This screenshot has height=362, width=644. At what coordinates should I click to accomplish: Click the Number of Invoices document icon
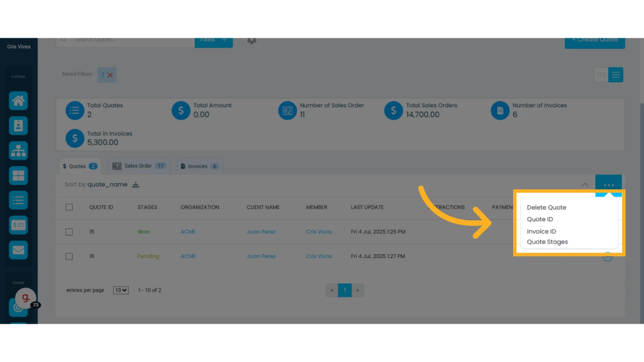(500, 111)
